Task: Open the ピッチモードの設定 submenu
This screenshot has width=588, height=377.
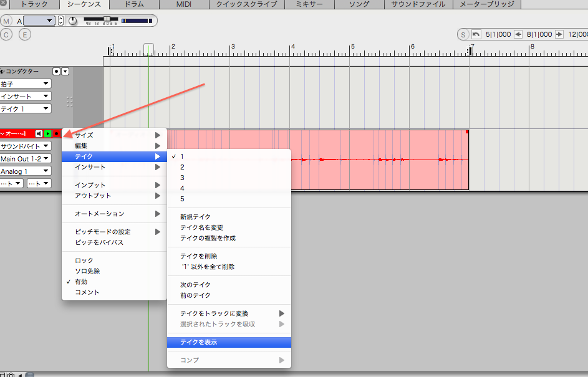Action: pyautogui.click(x=114, y=232)
